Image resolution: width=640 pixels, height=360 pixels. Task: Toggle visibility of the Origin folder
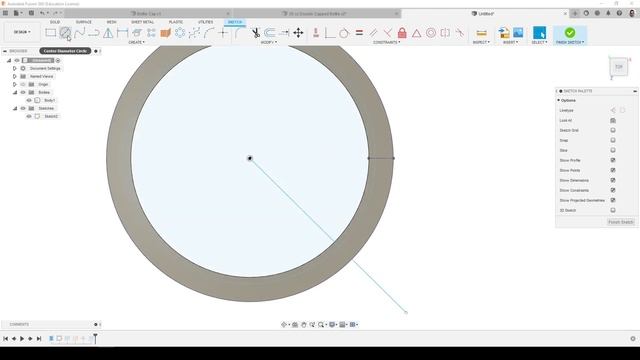pyautogui.click(x=23, y=84)
